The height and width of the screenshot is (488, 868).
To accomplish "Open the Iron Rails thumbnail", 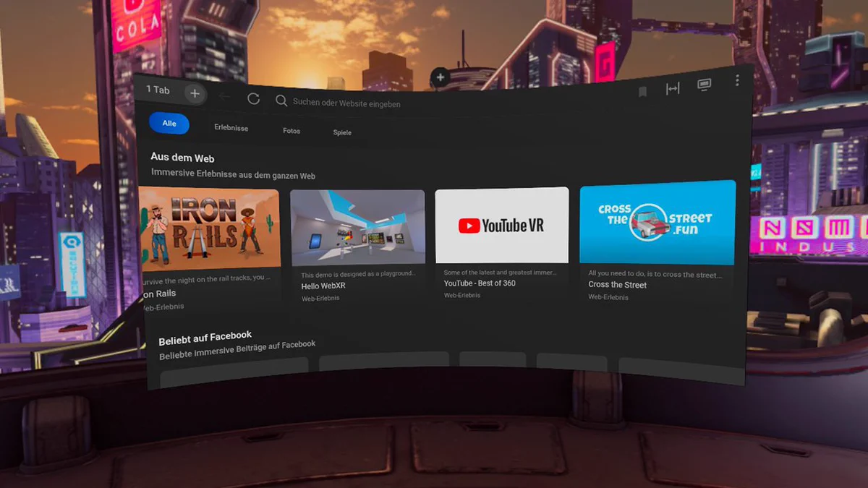I will (209, 228).
